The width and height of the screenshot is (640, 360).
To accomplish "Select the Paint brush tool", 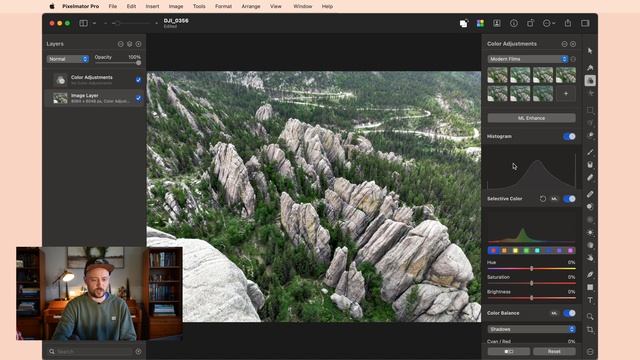I will (590, 152).
